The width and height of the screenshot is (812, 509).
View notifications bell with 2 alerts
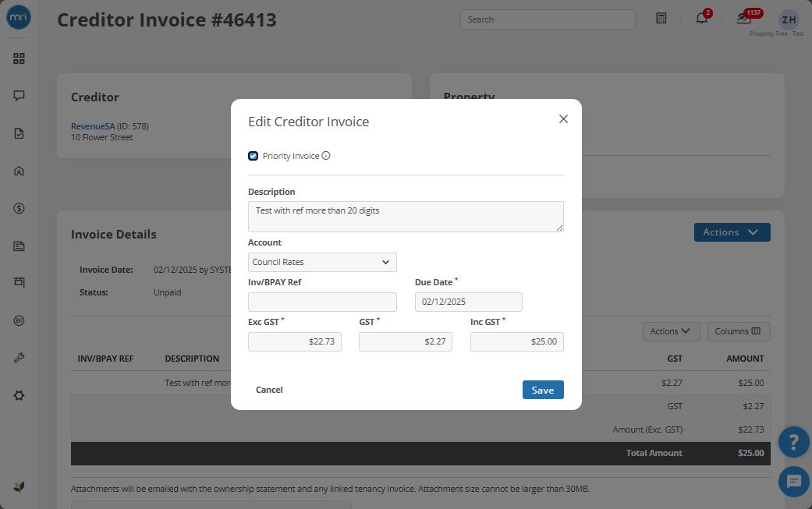[x=702, y=18]
